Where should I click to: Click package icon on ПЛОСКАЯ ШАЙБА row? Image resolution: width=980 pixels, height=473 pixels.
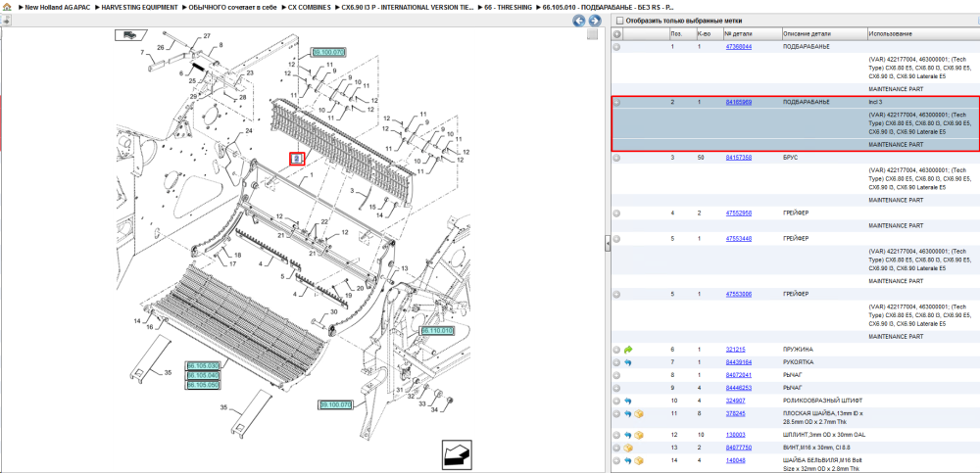coord(639,413)
